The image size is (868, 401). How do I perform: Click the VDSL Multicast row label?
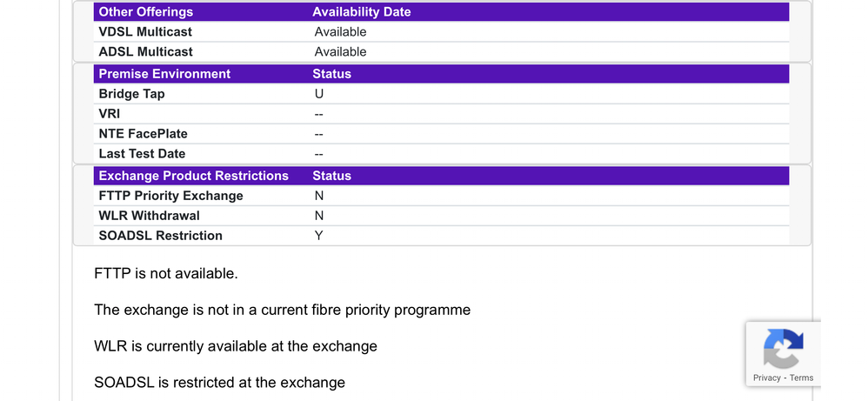pos(146,32)
